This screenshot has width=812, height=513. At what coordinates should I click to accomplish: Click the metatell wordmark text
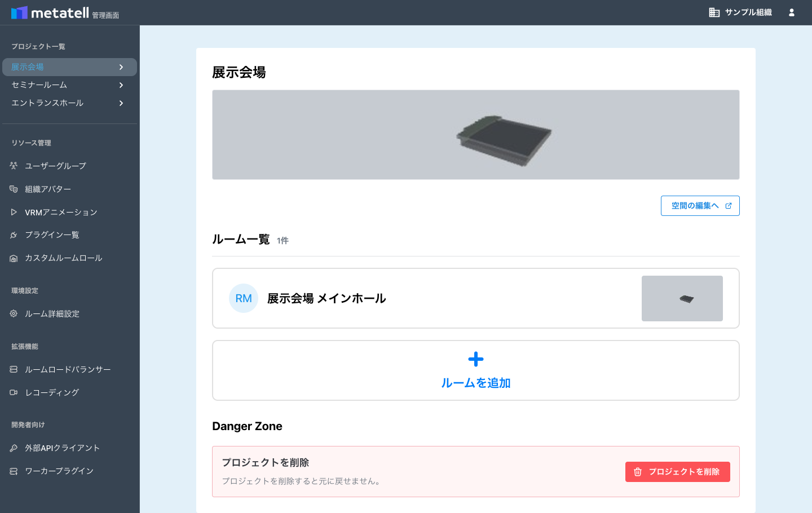click(x=60, y=12)
